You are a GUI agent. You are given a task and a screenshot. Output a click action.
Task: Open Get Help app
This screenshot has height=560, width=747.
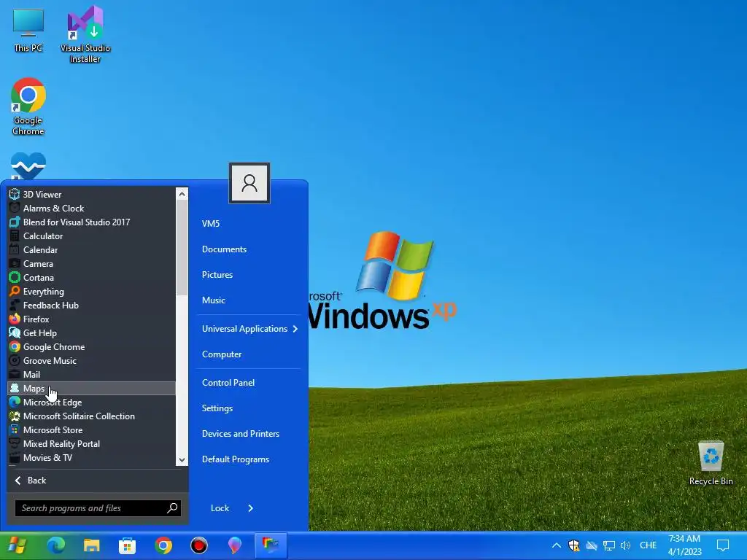(x=91, y=332)
